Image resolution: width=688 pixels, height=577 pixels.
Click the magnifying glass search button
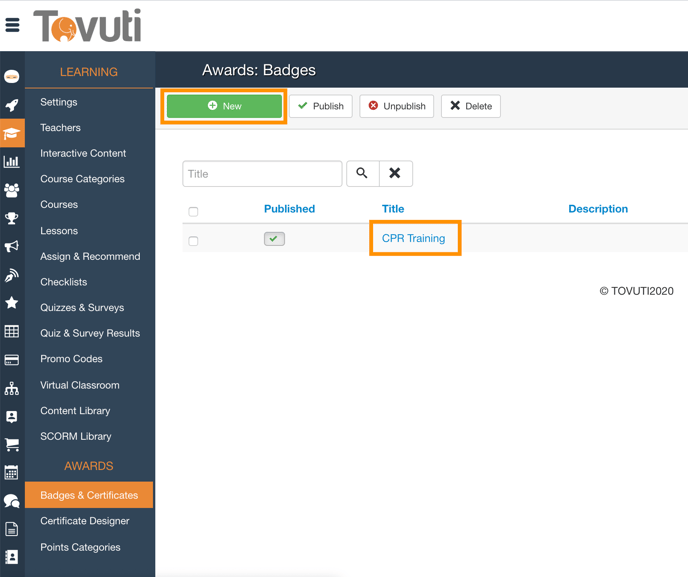click(362, 174)
